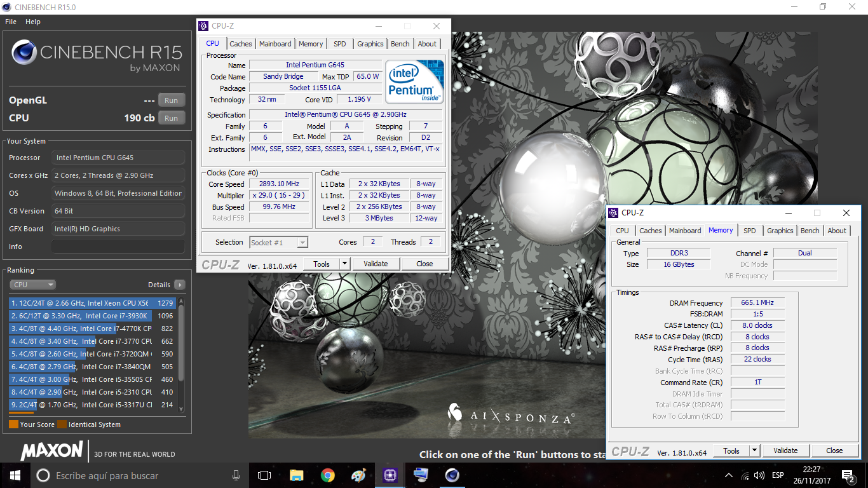868x488 pixels.
Task: Open File Explorer from taskbar
Action: tap(296, 475)
